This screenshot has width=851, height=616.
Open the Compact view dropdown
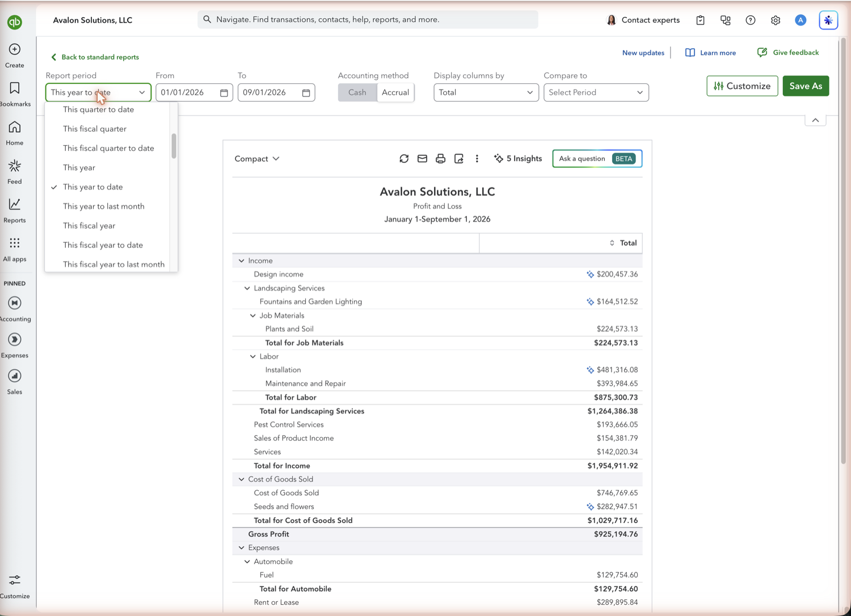[257, 159]
